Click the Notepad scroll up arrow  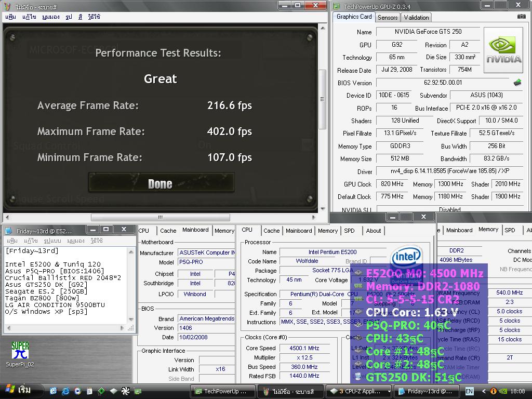coord(131,251)
